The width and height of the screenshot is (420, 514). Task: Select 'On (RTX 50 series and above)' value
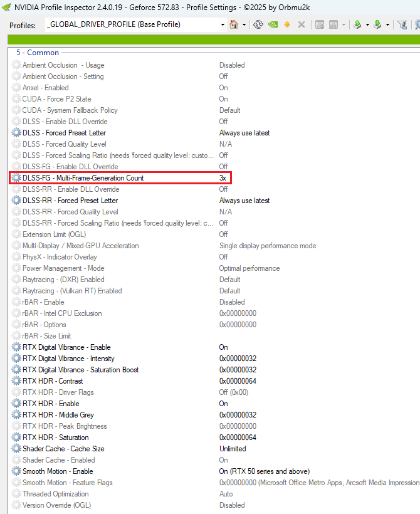pyautogui.click(x=265, y=471)
